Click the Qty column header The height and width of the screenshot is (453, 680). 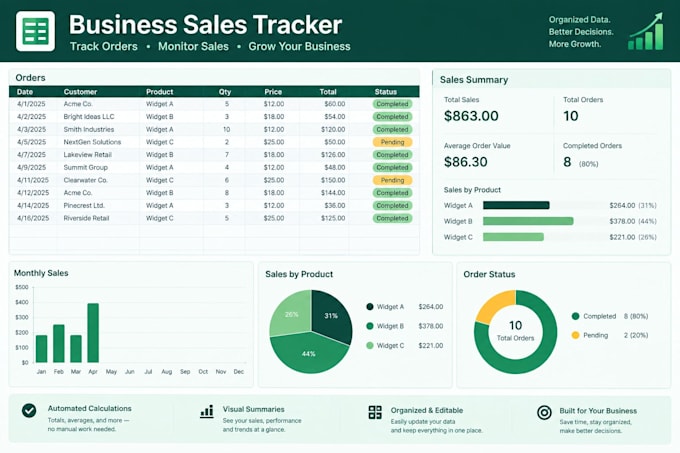[x=225, y=92]
